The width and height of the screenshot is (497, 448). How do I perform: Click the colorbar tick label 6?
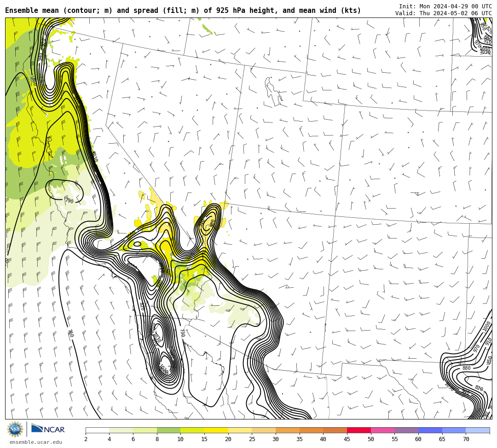(x=133, y=439)
